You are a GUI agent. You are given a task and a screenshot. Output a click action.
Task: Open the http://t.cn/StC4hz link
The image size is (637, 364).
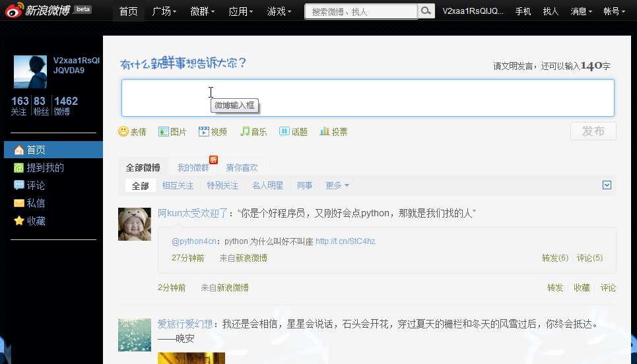[345, 241]
